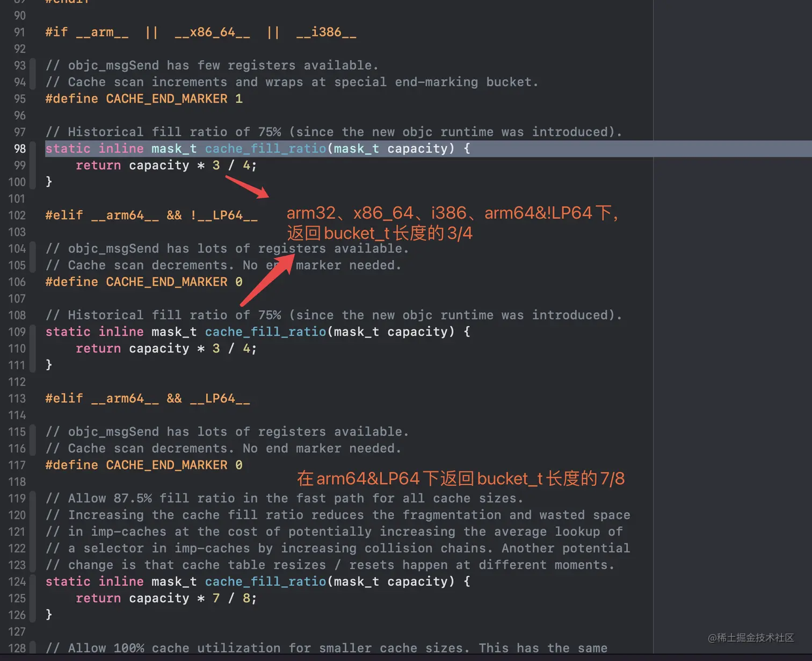812x661 pixels.
Task: Click comment 'Cache scan increments and wraps'
Action: tap(292, 82)
